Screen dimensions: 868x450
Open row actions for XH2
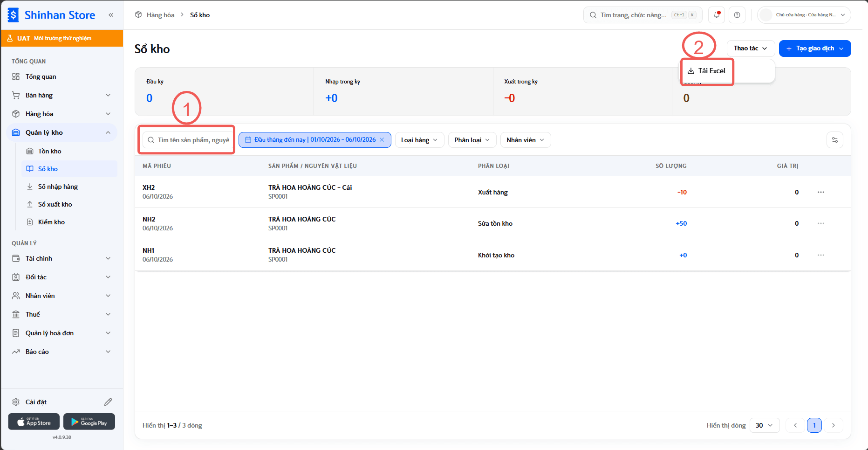(821, 192)
